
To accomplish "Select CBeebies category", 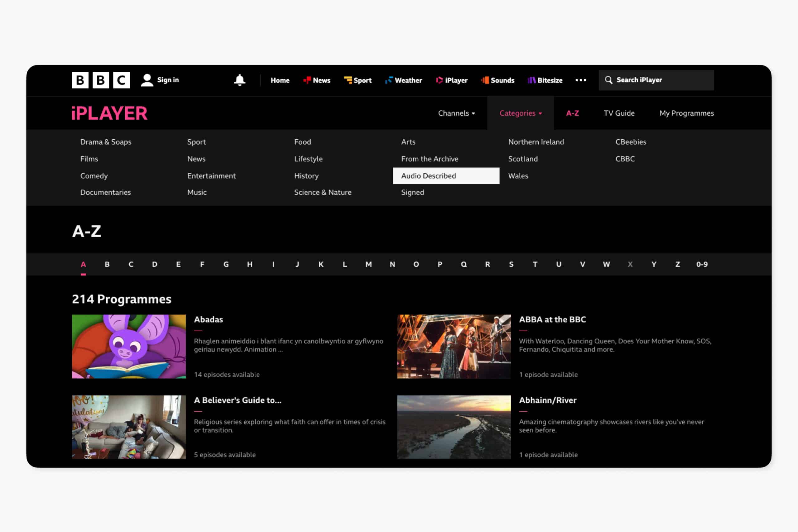I will [x=631, y=142].
